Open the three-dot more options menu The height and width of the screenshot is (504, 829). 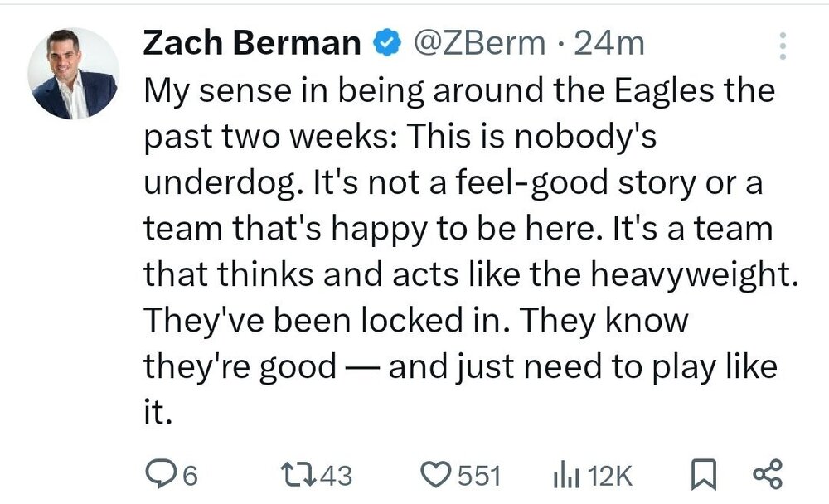tap(782, 46)
